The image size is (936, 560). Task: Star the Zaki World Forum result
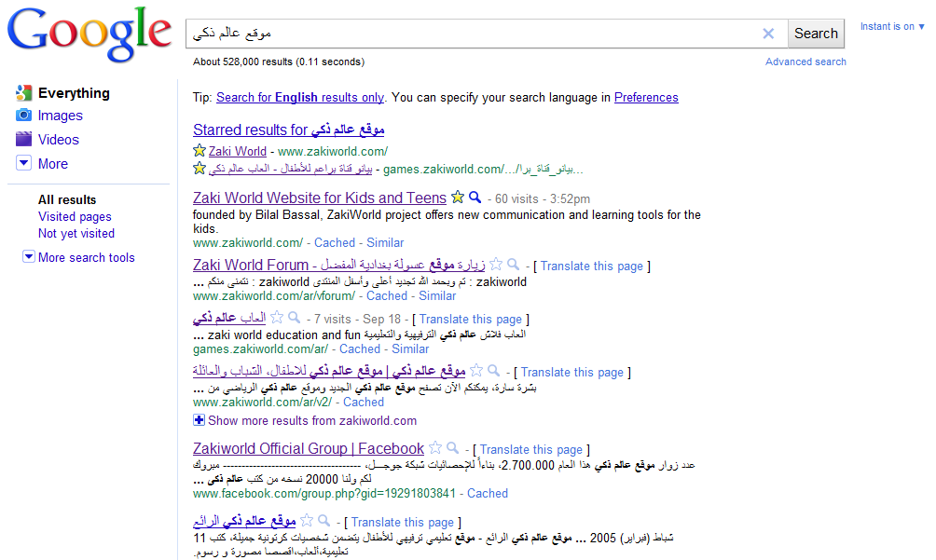(496, 265)
